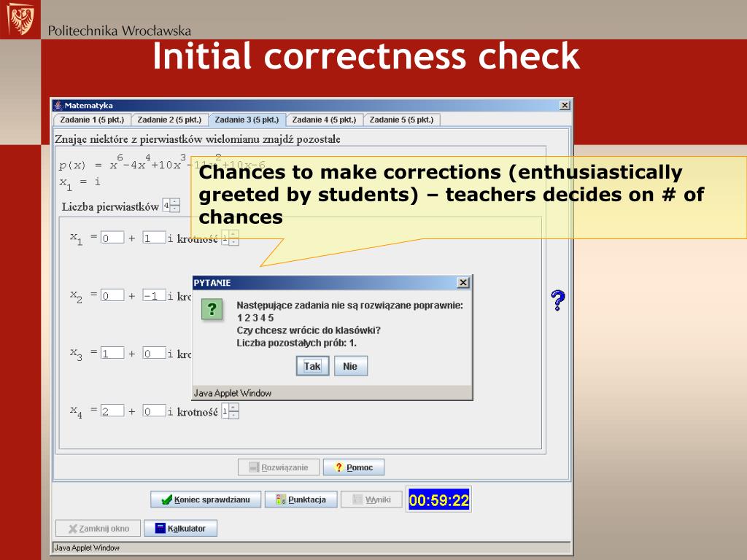
Task: Click the 'Liczba pierwiastków' label
Action: (110, 207)
